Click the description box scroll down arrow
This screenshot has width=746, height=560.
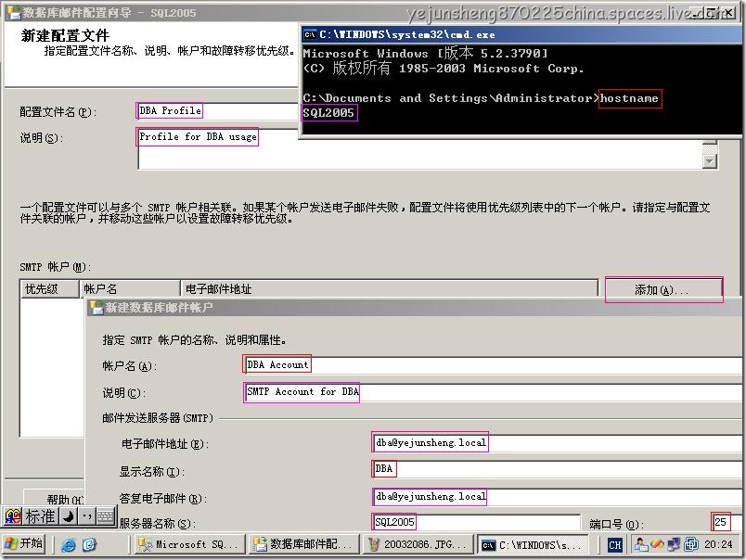(710, 161)
